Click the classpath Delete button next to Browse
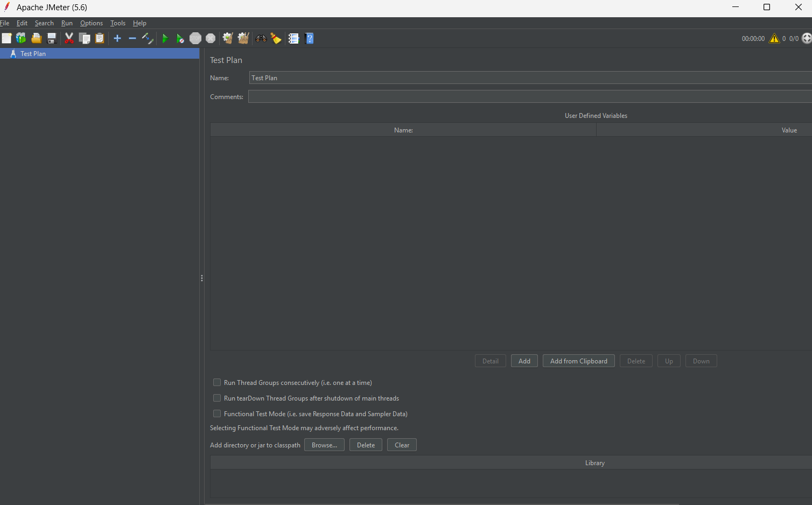 click(x=366, y=445)
